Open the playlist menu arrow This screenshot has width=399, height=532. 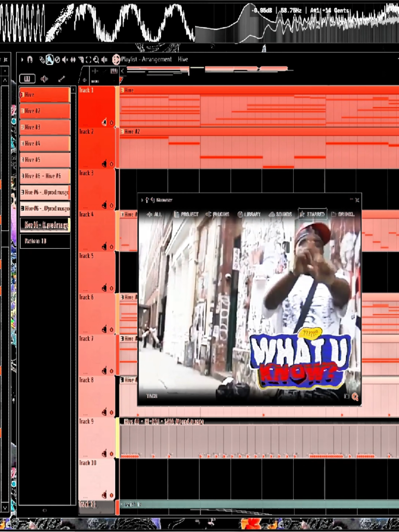(x=22, y=60)
